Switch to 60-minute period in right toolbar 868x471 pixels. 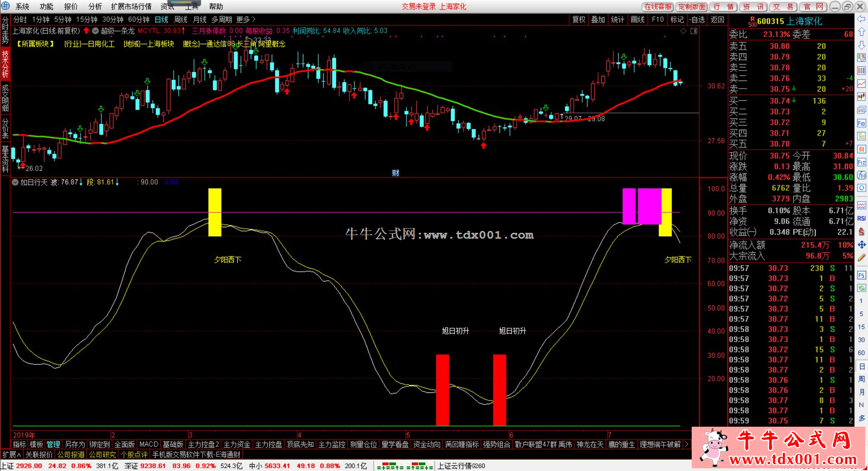(861, 353)
